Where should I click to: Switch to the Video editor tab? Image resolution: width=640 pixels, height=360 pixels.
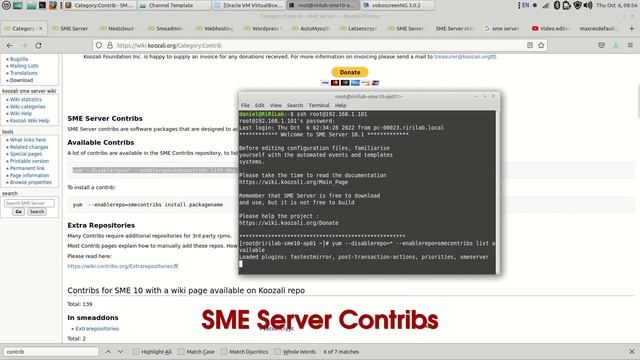551,29
